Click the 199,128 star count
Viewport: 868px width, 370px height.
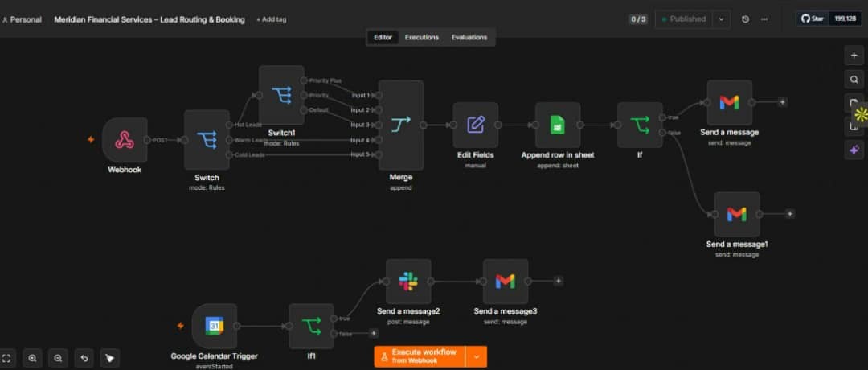845,18
